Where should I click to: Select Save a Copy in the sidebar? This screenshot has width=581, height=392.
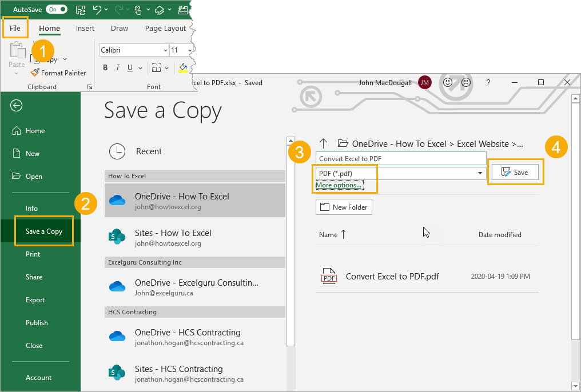coord(40,231)
